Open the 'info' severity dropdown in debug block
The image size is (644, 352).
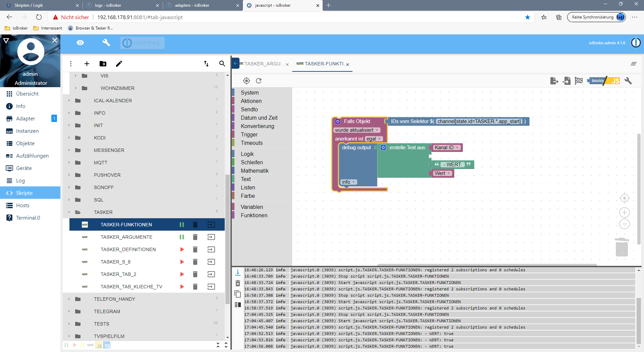348,182
